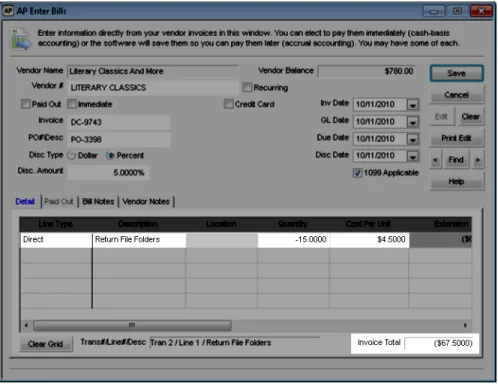
Task: Expand the Disc Date dropdown
Action: (413, 156)
